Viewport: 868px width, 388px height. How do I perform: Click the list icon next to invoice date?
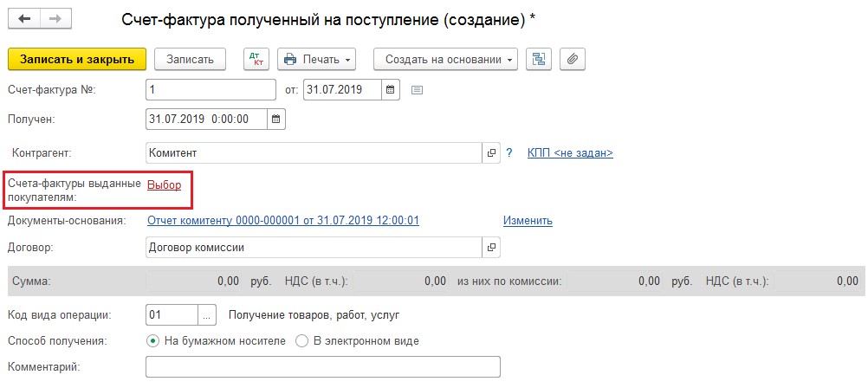click(x=417, y=89)
